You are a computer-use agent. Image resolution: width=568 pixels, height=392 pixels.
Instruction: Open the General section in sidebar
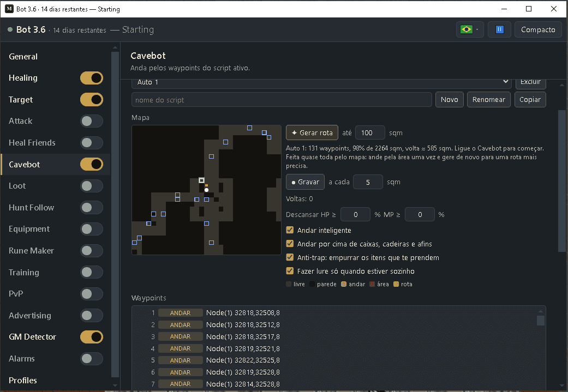coord(23,57)
